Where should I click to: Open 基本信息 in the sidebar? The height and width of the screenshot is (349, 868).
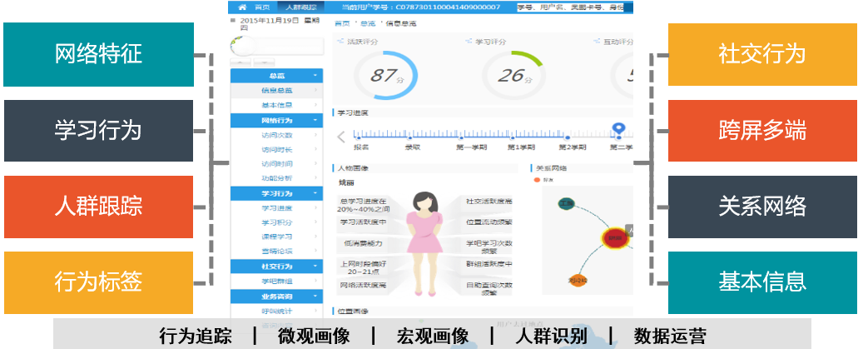(x=276, y=105)
